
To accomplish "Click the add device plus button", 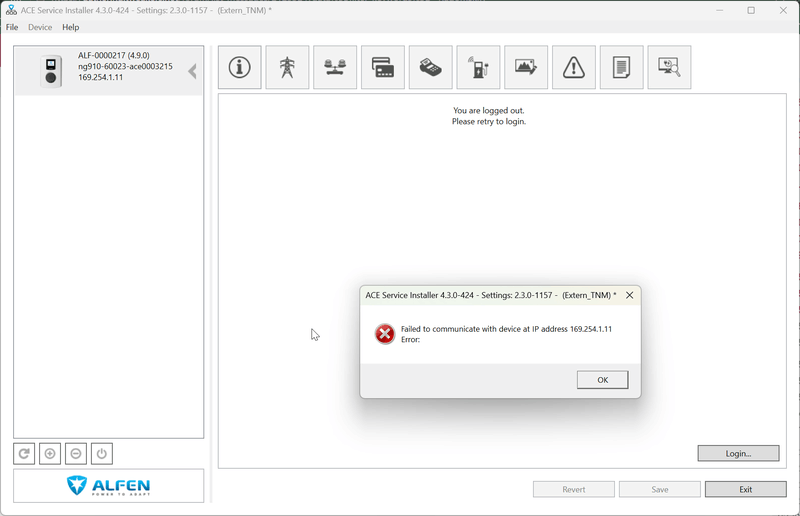I will (x=50, y=454).
